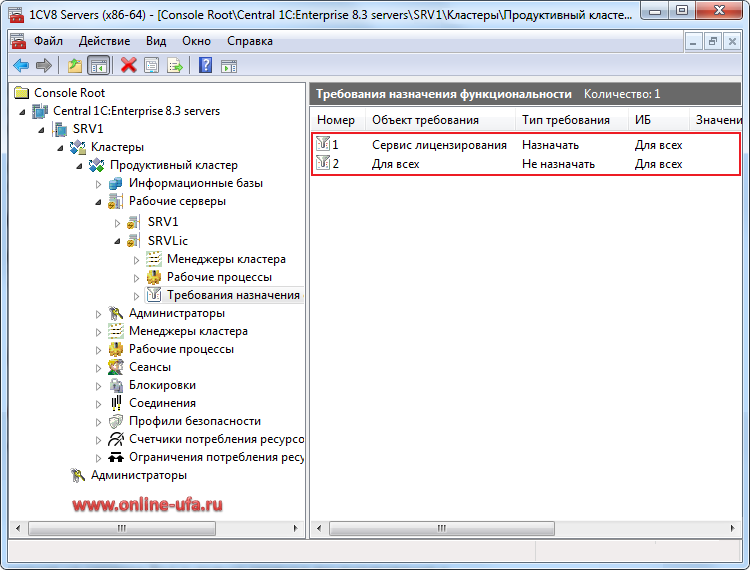Click the Ограничения потребления ресурсов icon
This screenshot has height=570, width=750.
click(x=116, y=457)
